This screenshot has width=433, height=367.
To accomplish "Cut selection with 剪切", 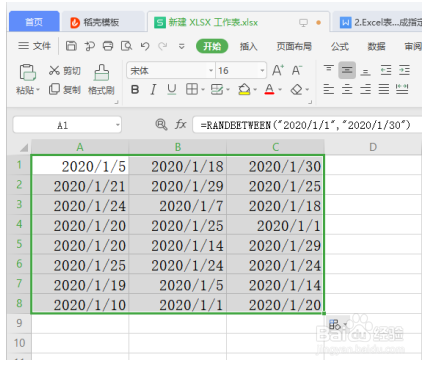I will pyautogui.click(x=64, y=71).
